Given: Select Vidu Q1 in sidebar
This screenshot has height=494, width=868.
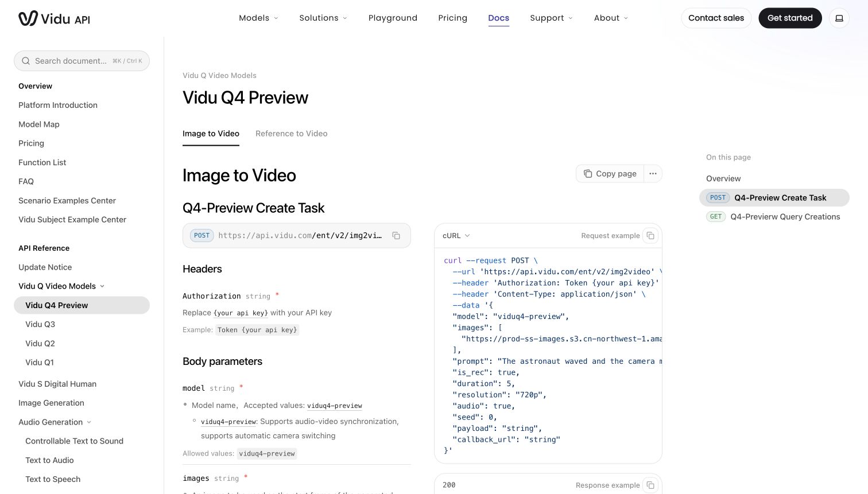Looking at the screenshot, I should [x=40, y=363].
